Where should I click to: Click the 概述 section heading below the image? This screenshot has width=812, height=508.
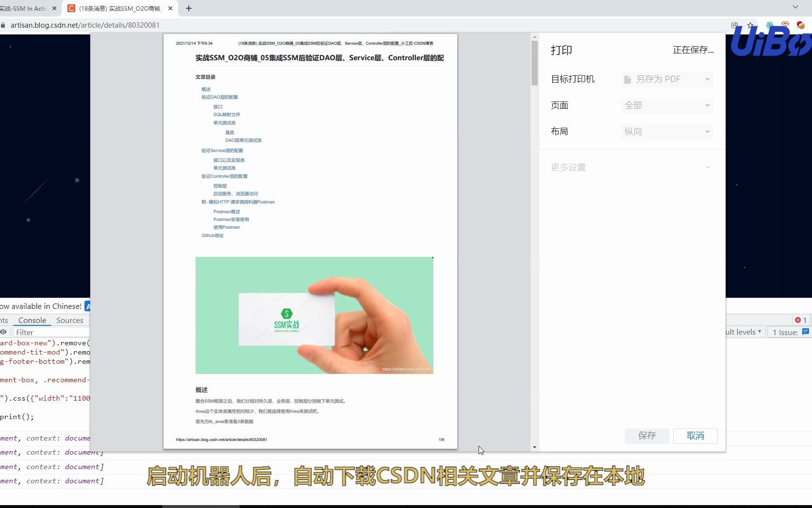201,390
